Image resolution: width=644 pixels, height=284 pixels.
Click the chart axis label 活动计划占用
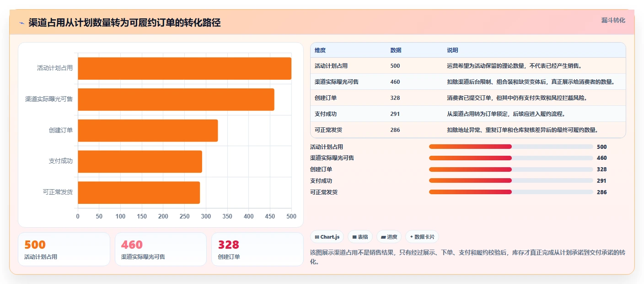pos(54,68)
